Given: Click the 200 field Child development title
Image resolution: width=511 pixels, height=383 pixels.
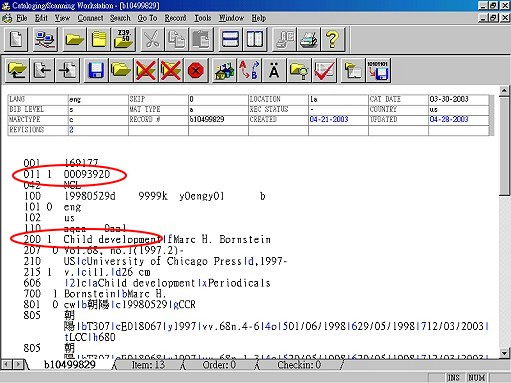Looking at the screenshot, I should [112, 239].
